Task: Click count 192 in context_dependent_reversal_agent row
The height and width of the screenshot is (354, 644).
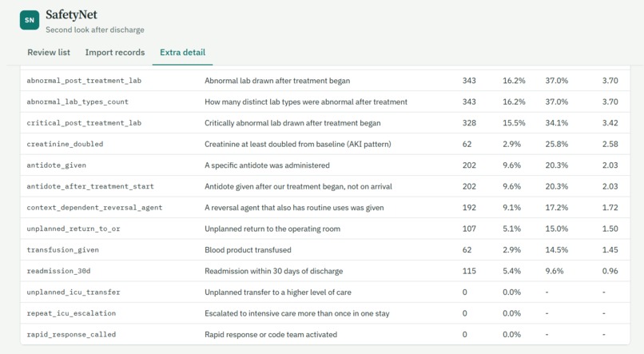Action: 469,208
